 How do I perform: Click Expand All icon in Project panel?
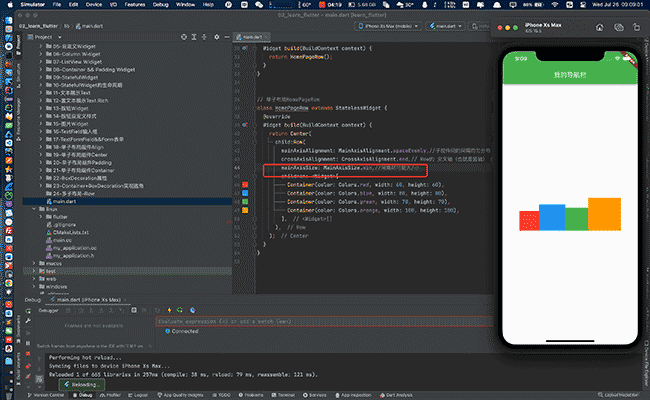click(x=194, y=37)
